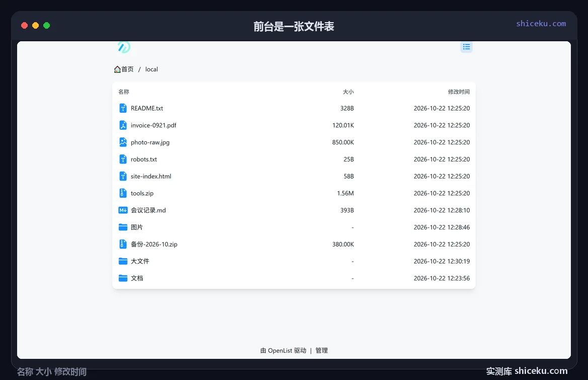The width and height of the screenshot is (588, 380).
Task: Click the 58B size value
Action: click(x=349, y=176)
